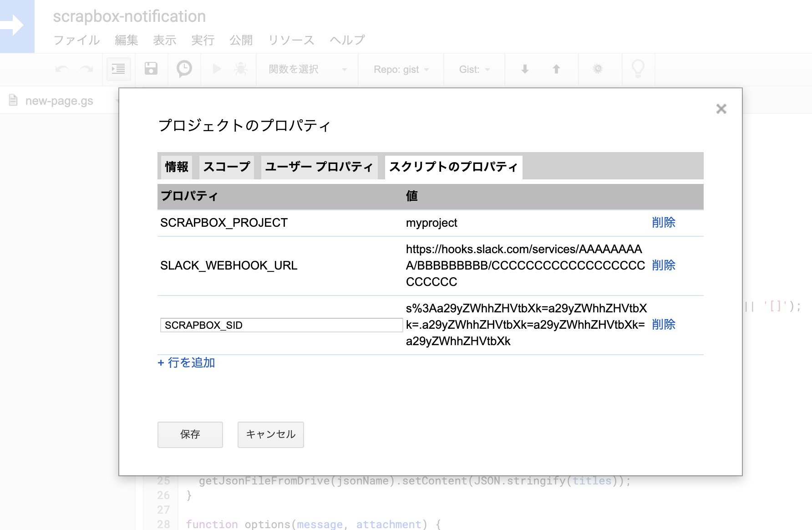812x530 pixels.
Task: Open the ファイル menu
Action: 76,40
